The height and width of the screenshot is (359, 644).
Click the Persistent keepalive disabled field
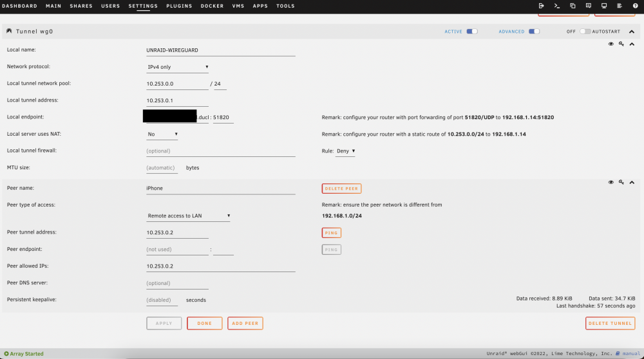[162, 300]
